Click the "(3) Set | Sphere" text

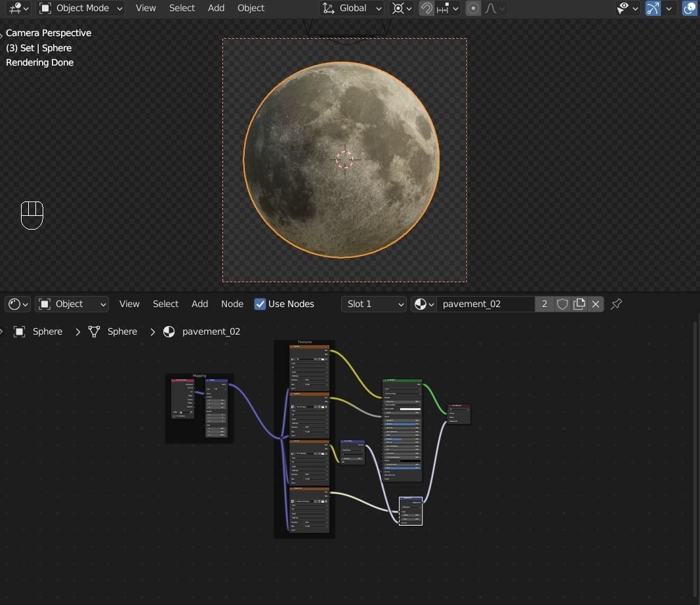tap(39, 48)
